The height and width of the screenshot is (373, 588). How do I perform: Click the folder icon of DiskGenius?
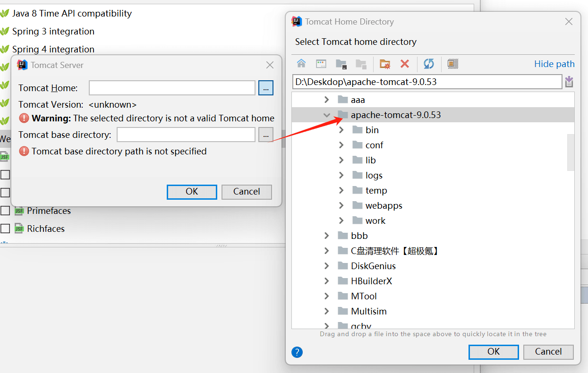(x=343, y=266)
